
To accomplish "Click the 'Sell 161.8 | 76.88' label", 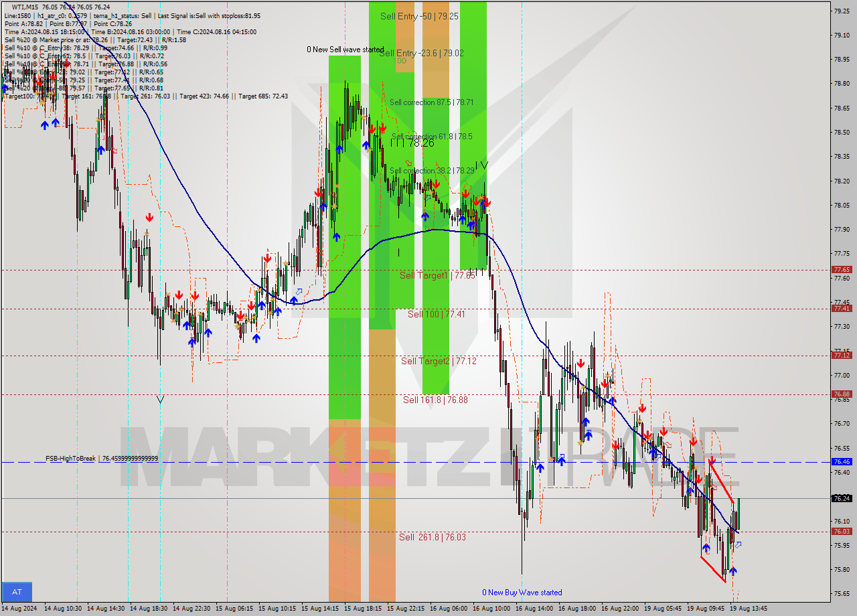I will point(435,400).
